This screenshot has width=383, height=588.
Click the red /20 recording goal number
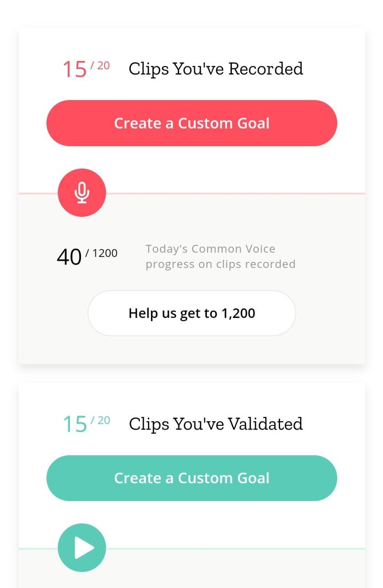click(100, 65)
